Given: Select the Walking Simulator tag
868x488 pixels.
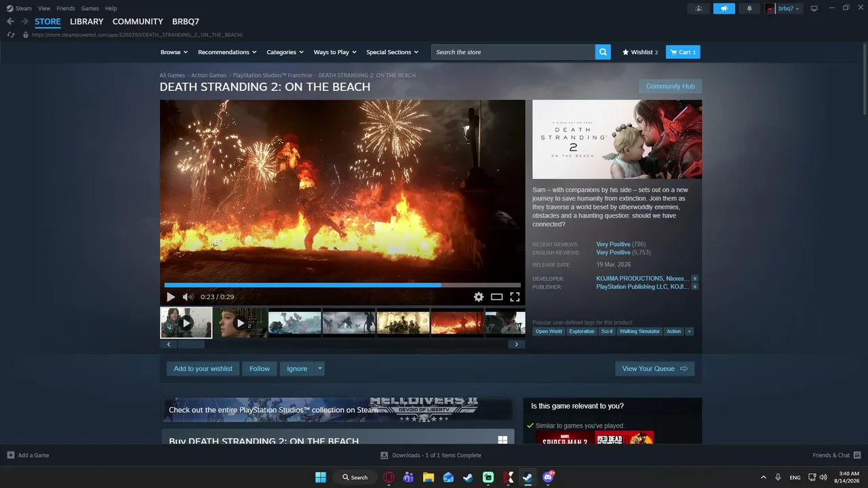Looking at the screenshot, I should [x=639, y=331].
